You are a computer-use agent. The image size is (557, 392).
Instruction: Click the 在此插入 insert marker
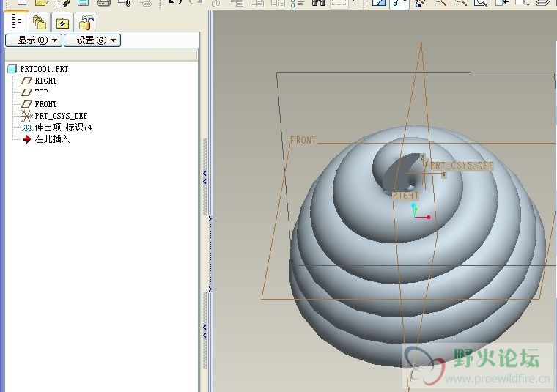pos(52,139)
